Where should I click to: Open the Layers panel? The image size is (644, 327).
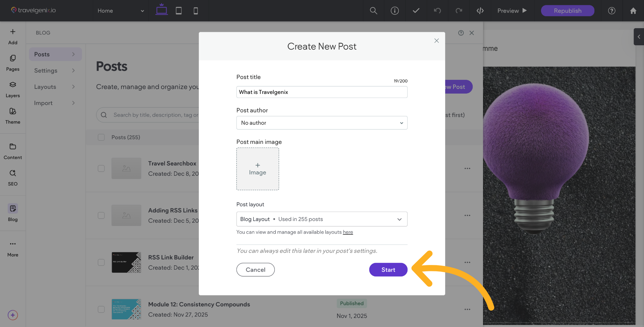tap(13, 89)
